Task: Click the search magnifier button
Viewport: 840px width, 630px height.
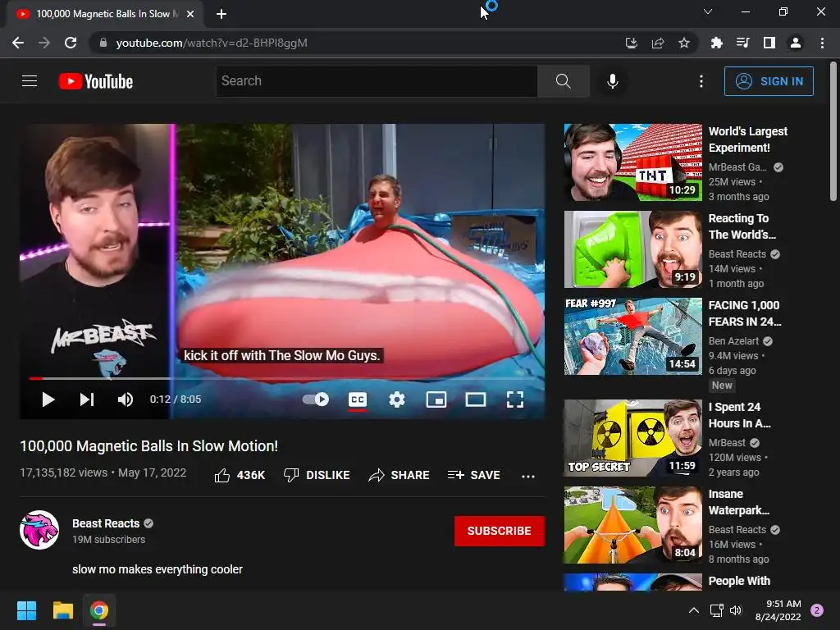Action: (x=563, y=81)
